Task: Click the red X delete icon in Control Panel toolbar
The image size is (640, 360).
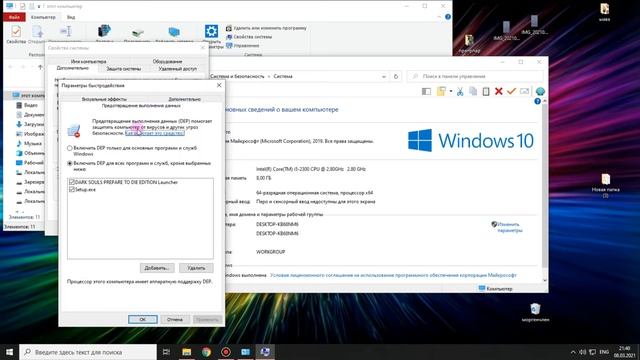Action: coord(498,91)
